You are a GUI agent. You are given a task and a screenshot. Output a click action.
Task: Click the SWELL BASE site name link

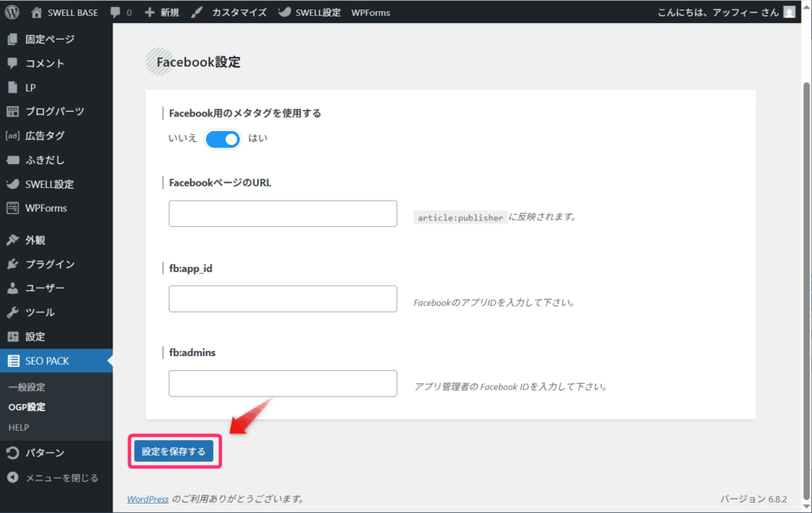coord(72,13)
